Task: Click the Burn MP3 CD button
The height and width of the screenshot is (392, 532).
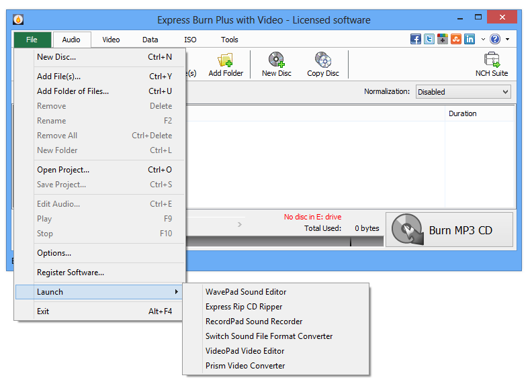Action: click(x=449, y=230)
